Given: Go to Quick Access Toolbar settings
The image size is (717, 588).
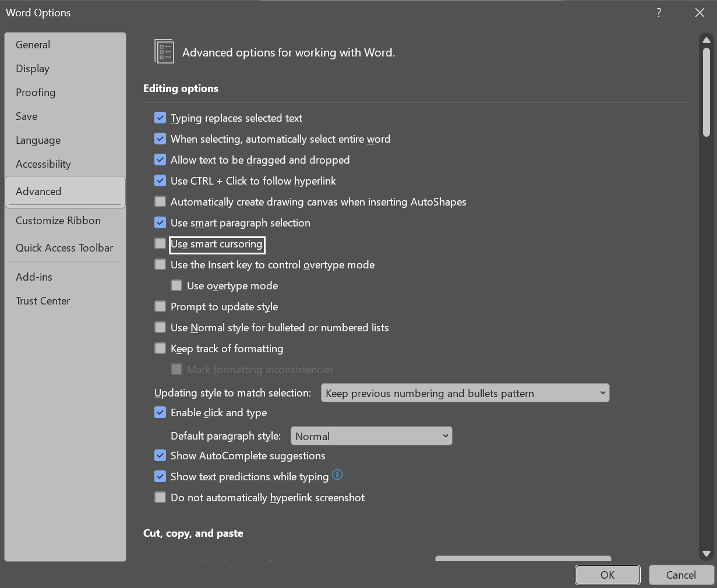Looking at the screenshot, I should 64,248.
